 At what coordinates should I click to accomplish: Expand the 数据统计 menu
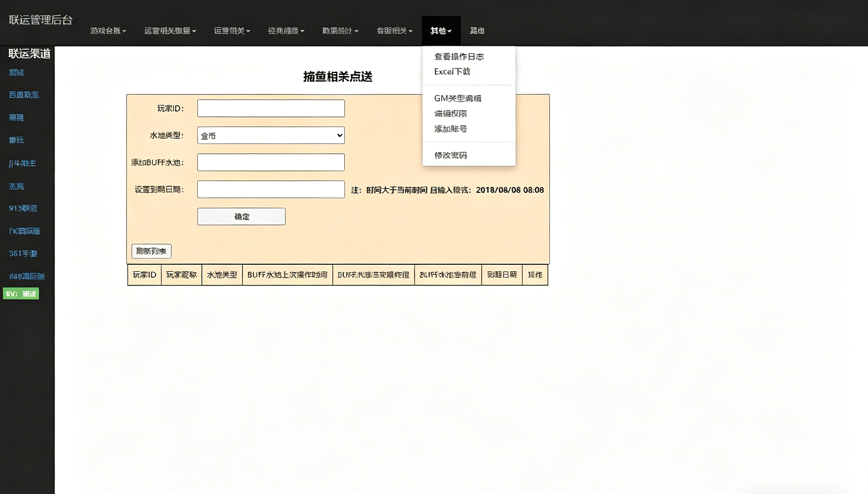[x=340, y=30]
